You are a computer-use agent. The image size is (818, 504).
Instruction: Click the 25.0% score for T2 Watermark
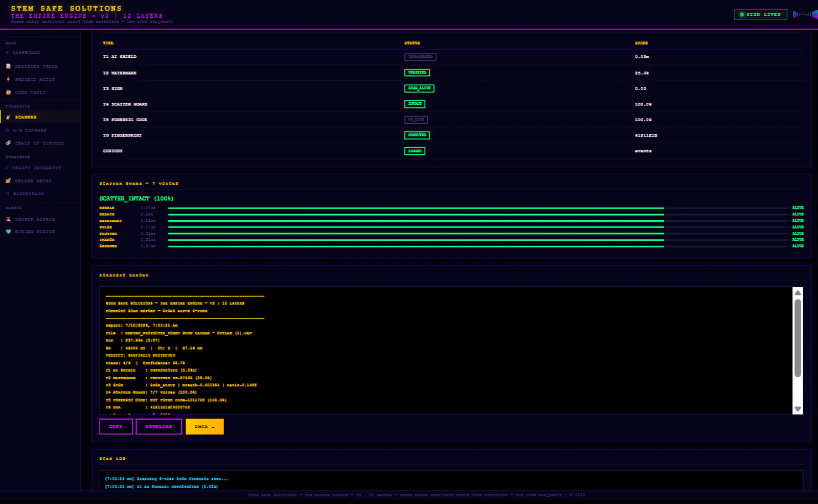642,73
